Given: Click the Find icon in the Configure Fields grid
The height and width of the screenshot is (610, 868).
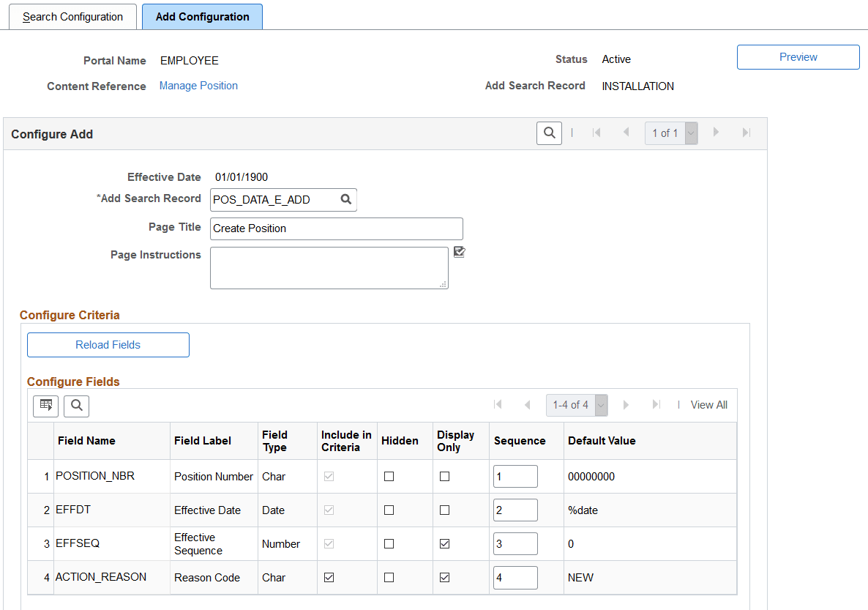Looking at the screenshot, I should tap(76, 406).
